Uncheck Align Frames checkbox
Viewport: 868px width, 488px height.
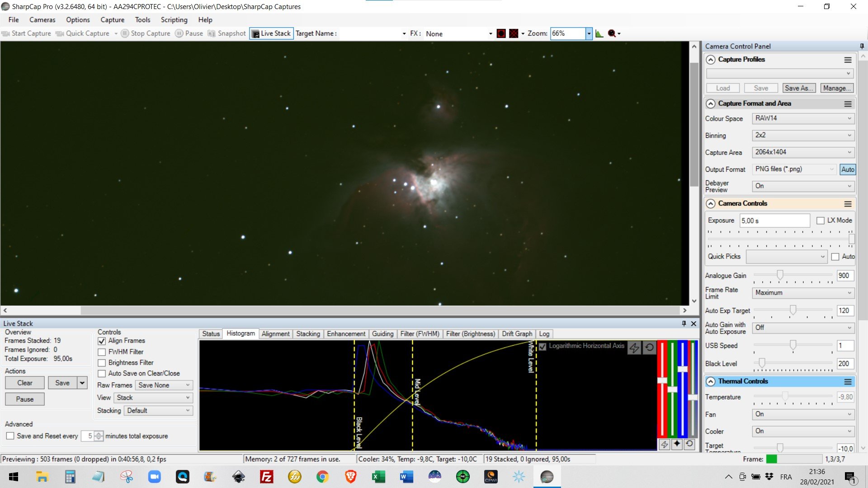pos(102,341)
